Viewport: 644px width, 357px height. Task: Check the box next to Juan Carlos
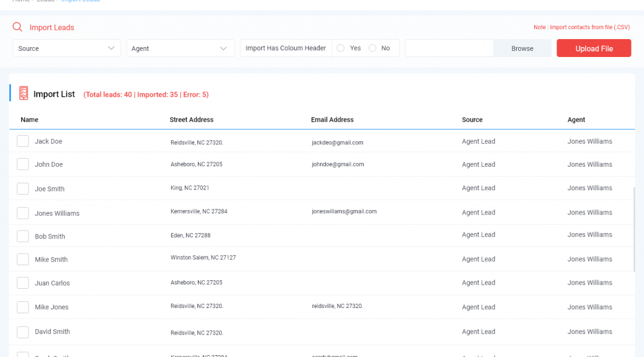click(22, 283)
